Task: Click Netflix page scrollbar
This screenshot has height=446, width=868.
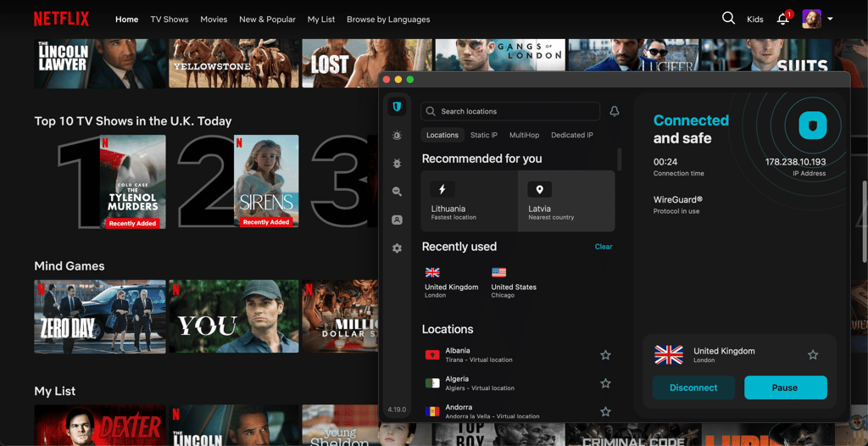Action: (865, 221)
